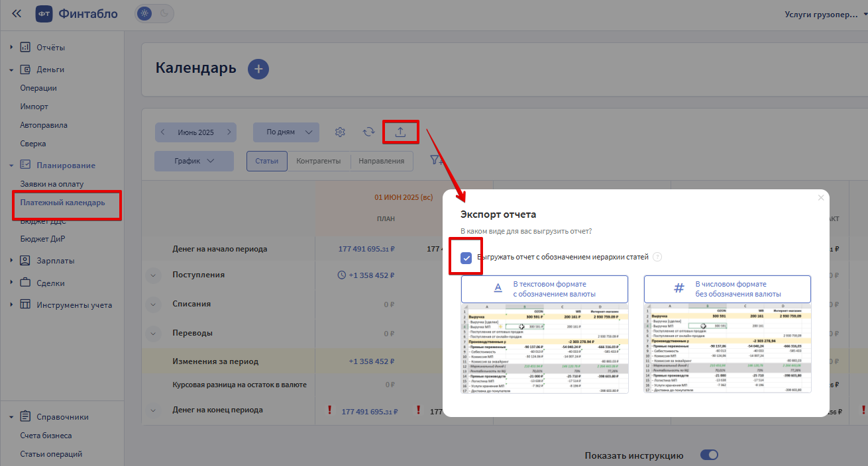Screen dimensions: 868x466
Task: Uncheck Выгружать отчет с обозначением иерархии
Action: (x=466, y=257)
